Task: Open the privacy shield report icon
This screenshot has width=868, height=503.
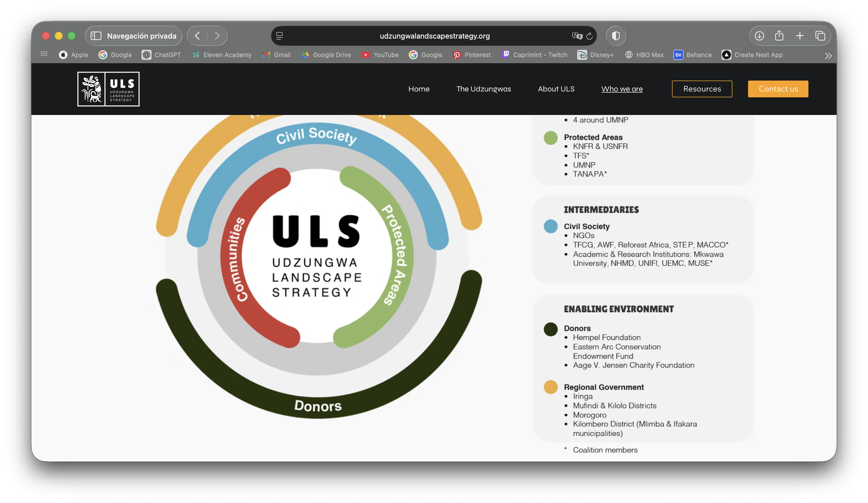Action: [x=616, y=36]
